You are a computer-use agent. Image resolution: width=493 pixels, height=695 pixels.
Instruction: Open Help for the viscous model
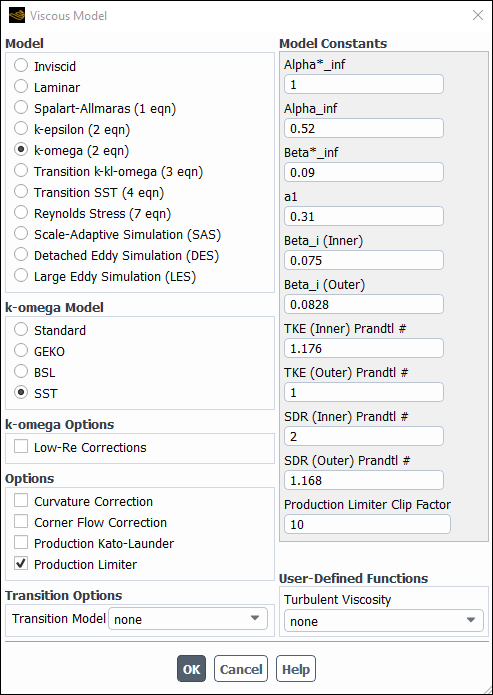point(296,668)
